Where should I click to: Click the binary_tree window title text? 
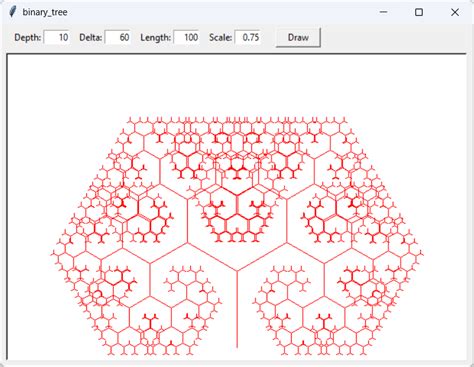coord(45,12)
